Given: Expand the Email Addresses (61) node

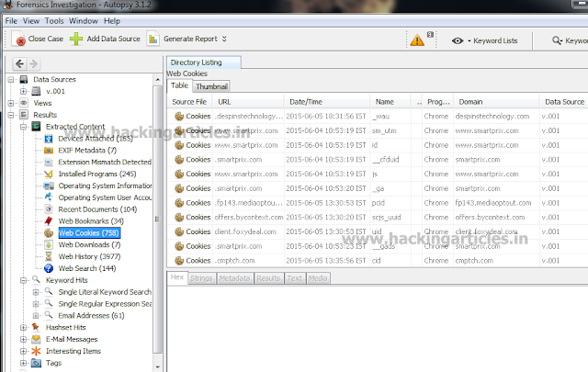Looking at the screenshot, I should click(36, 315).
